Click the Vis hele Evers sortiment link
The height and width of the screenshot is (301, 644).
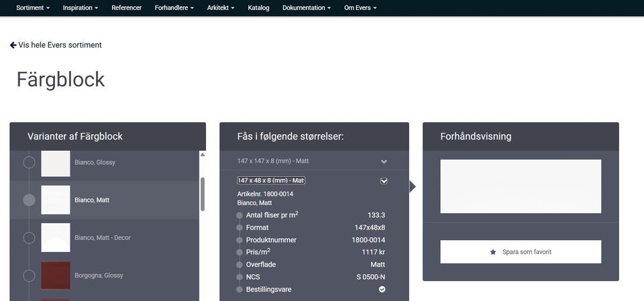coord(56,45)
